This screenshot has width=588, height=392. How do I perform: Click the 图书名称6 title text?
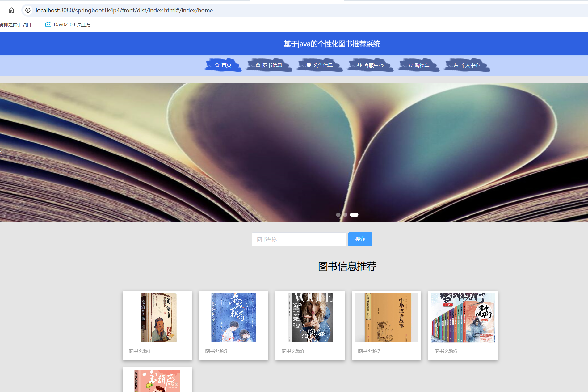(446, 351)
